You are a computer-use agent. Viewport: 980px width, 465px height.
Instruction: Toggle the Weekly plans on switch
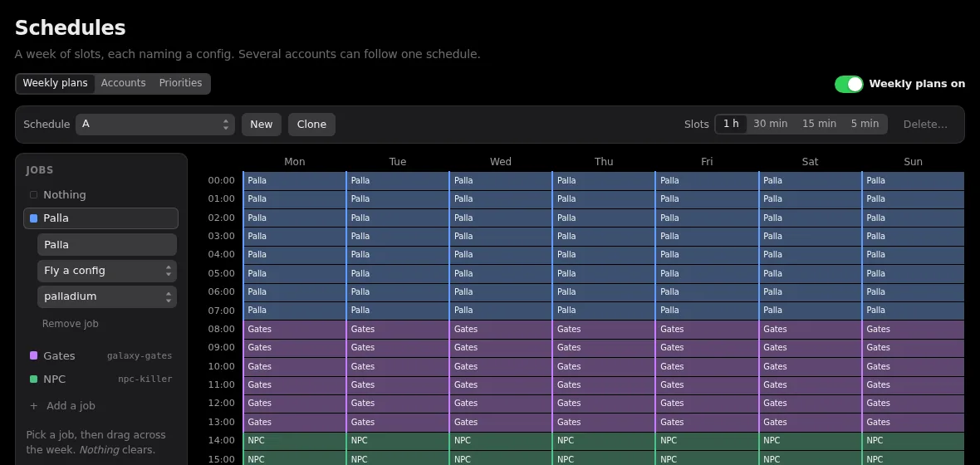tap(849, 84)
